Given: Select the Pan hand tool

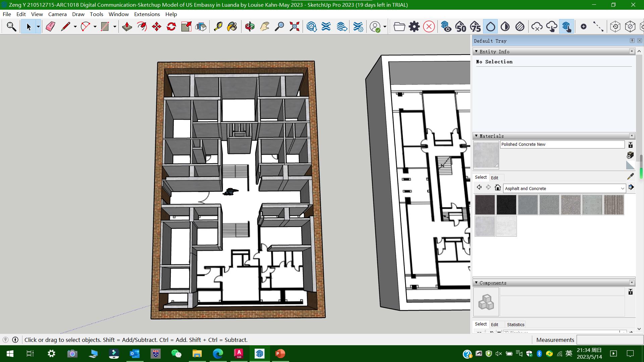Looking at the screenshot, I should (265, 26).
